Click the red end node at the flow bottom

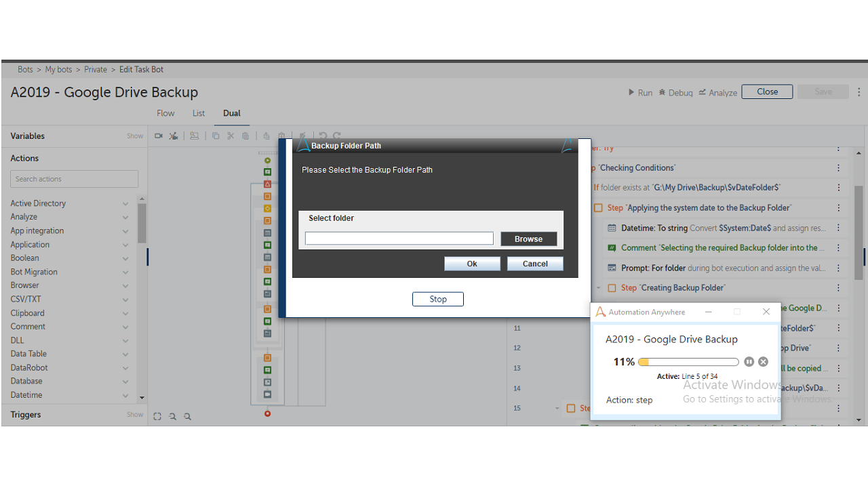(267, 413)
